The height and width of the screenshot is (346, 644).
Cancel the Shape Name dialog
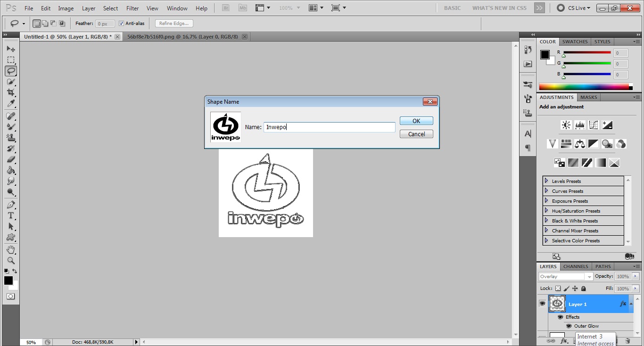point(416,134)
